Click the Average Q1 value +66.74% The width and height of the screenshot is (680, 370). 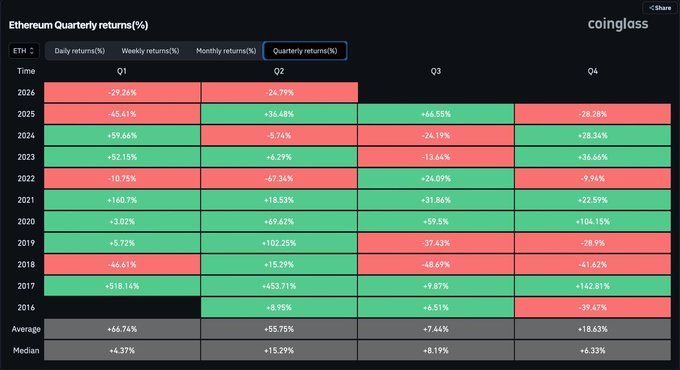[x=122, y=329]
